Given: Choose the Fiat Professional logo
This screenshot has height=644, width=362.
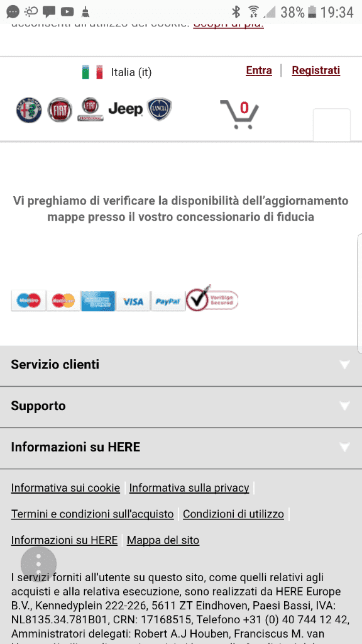Looking at the screenshot, I should click(x=90, y=109).
